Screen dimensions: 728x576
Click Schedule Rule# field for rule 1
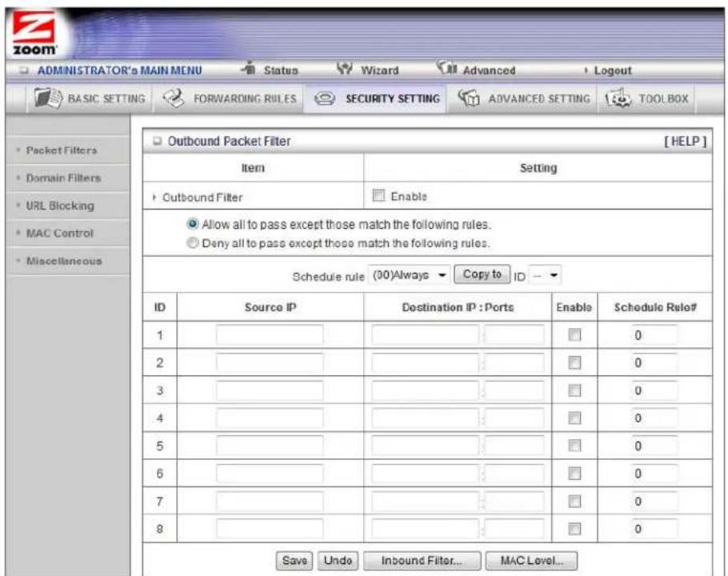pos(654,334)
